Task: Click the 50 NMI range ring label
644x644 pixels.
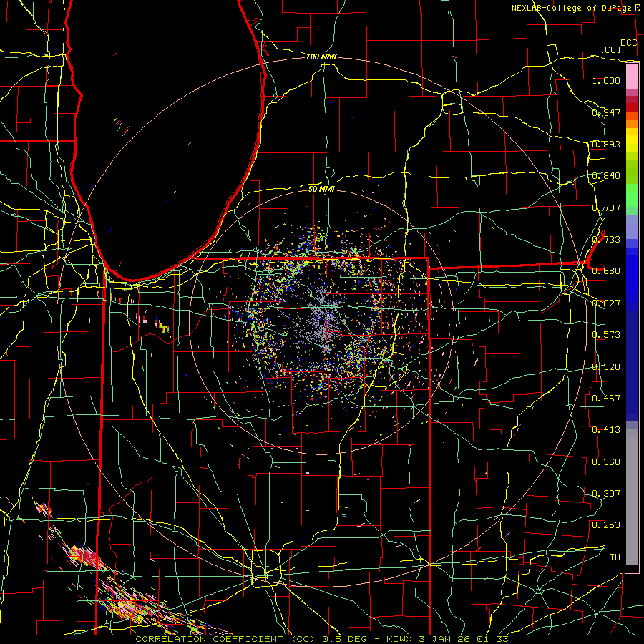Action: [321, 189]
